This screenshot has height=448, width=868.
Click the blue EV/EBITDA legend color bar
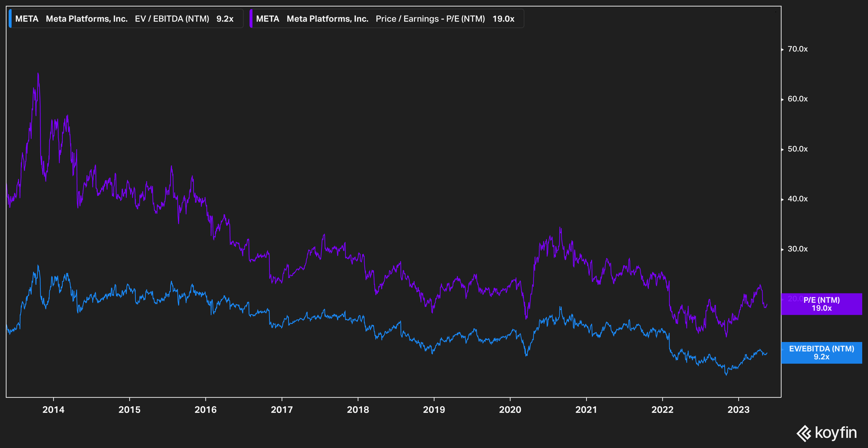coord(10,19)
